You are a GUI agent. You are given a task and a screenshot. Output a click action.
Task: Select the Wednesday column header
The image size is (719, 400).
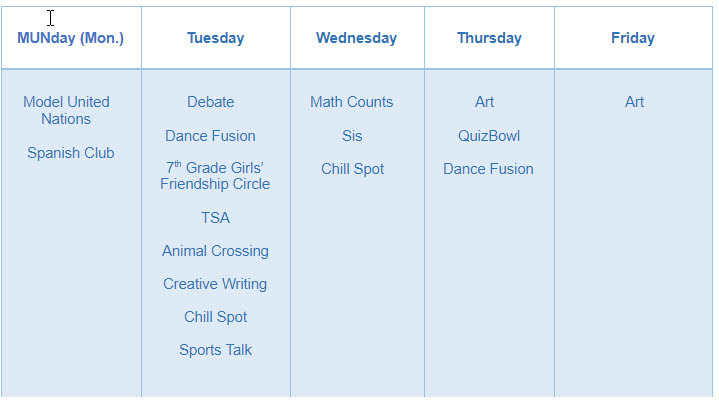click(x=356, y=38)
